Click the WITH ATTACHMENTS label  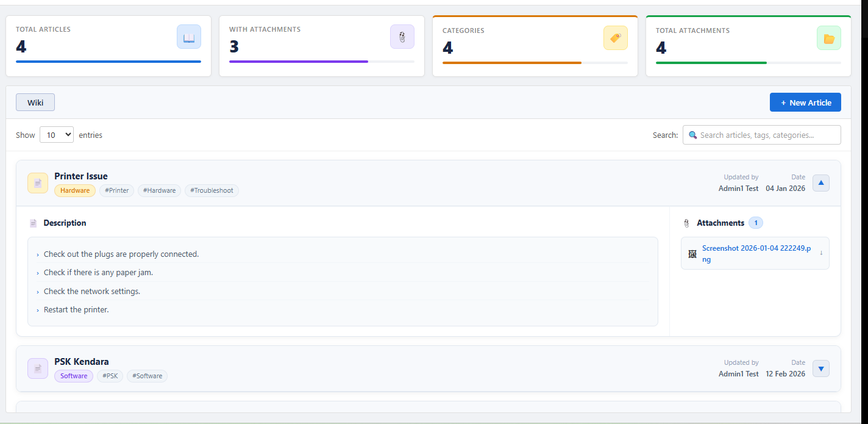pyautogui.click(x=265, y=29)
